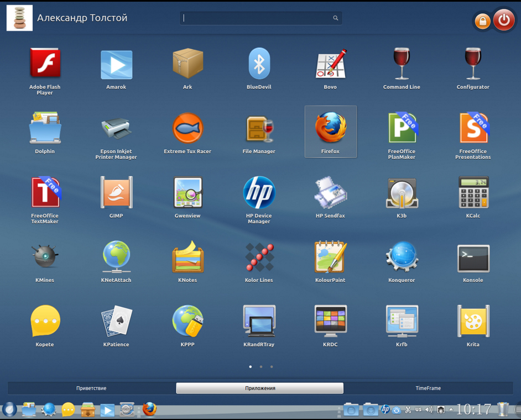Viewport: 521px width, 420px height.
Task: Switch to the TimeFrame tab
Action: tap(428, 389)
